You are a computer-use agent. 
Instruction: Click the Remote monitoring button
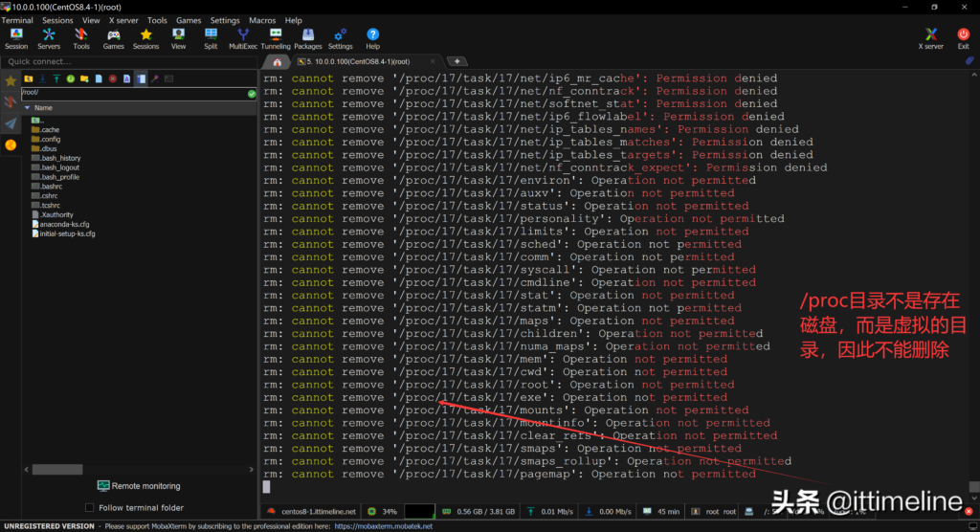(x=138, y=486)
